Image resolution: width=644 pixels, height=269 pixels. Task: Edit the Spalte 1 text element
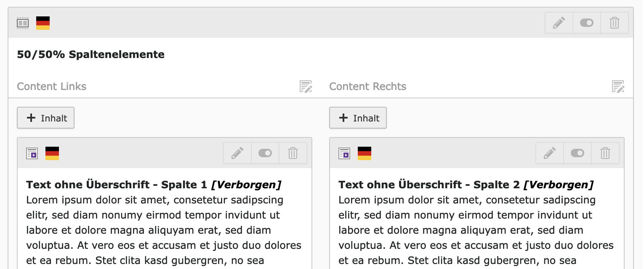pyautogui.click(x=237, y=153)
